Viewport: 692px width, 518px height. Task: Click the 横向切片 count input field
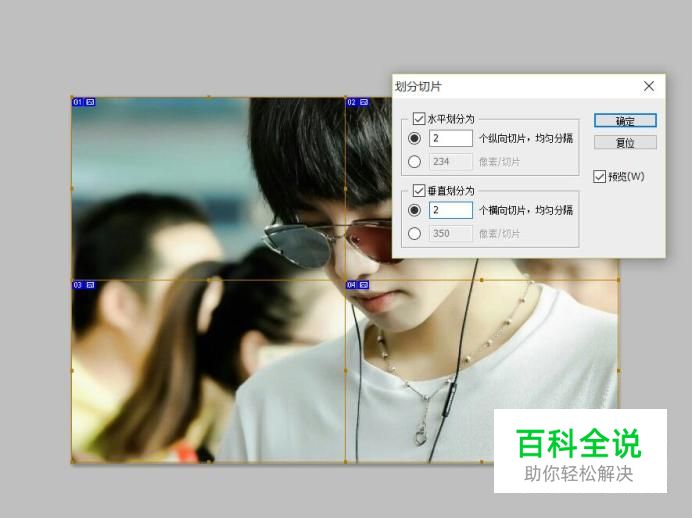point(451,210)
